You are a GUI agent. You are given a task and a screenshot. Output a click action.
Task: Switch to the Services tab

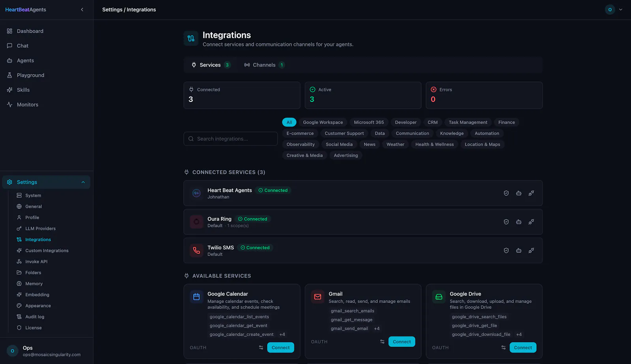211,65
